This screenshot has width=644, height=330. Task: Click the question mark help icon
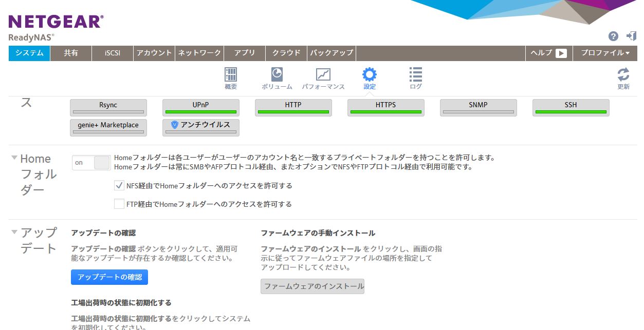(x=613, y=36)
